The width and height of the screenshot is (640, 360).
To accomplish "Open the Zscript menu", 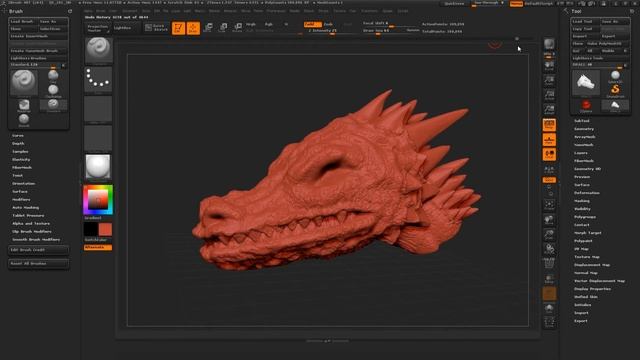I will pos(403,11).
